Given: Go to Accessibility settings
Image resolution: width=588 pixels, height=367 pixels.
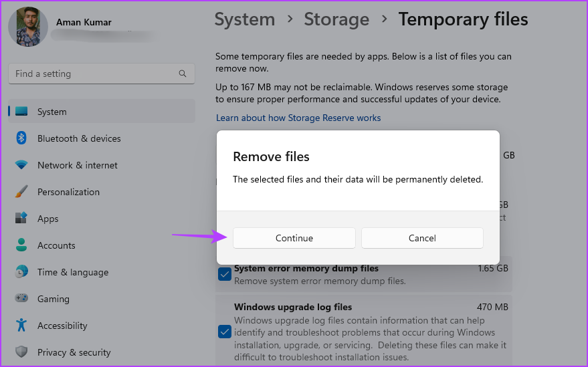Looking at the screenshot, I should (x=102, y=326).
